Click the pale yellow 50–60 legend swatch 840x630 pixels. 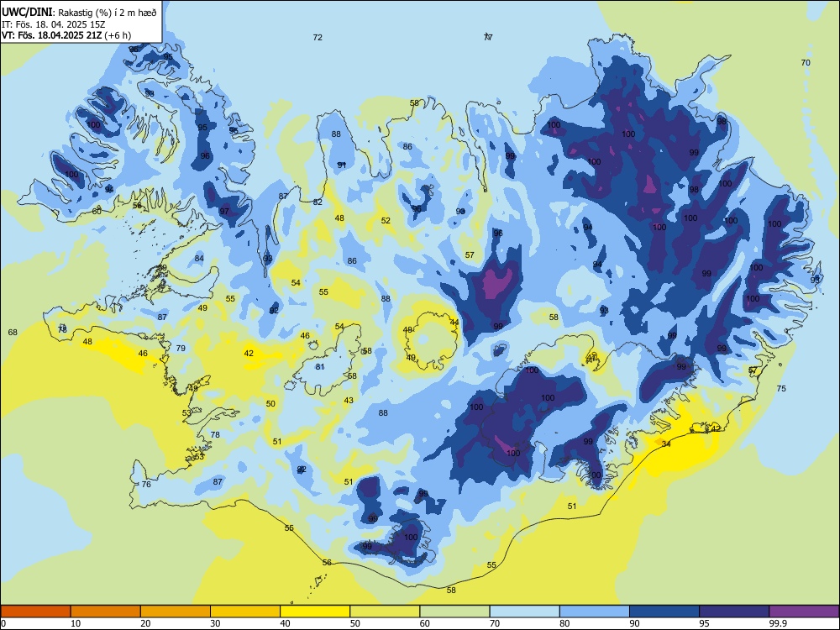tap(385, 612)
